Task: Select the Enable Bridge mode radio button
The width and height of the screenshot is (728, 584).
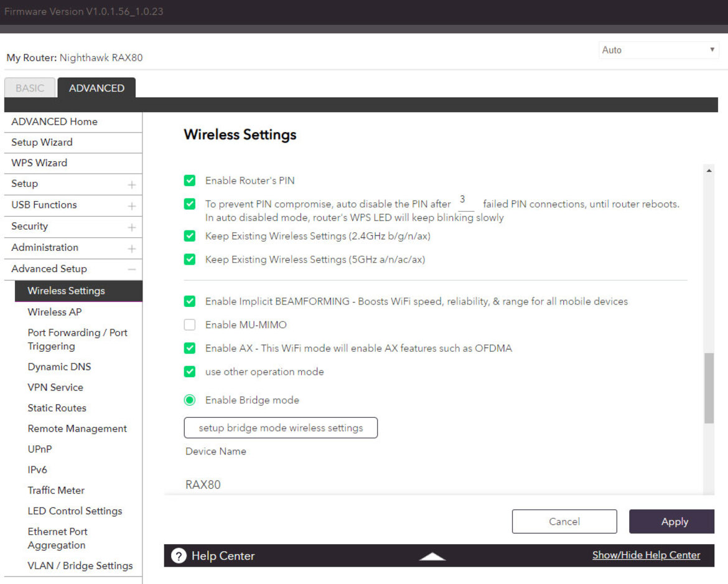Action: click(x=189, y=400)
